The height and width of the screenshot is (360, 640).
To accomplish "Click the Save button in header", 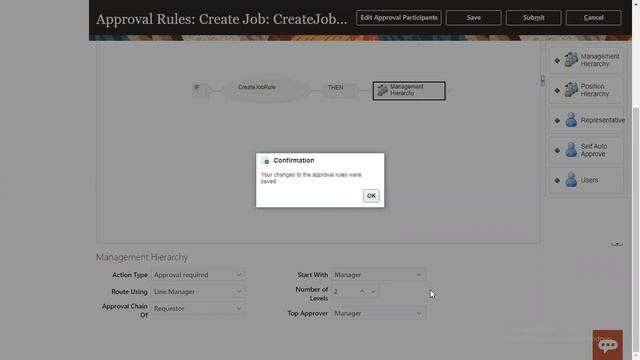I will coord(473,18).
